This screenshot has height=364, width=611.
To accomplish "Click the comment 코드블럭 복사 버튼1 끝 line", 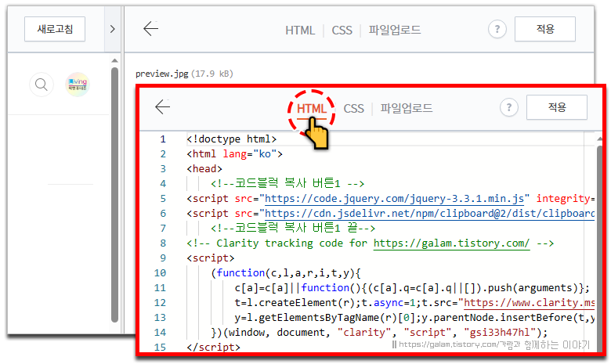I will click(293, 228).
